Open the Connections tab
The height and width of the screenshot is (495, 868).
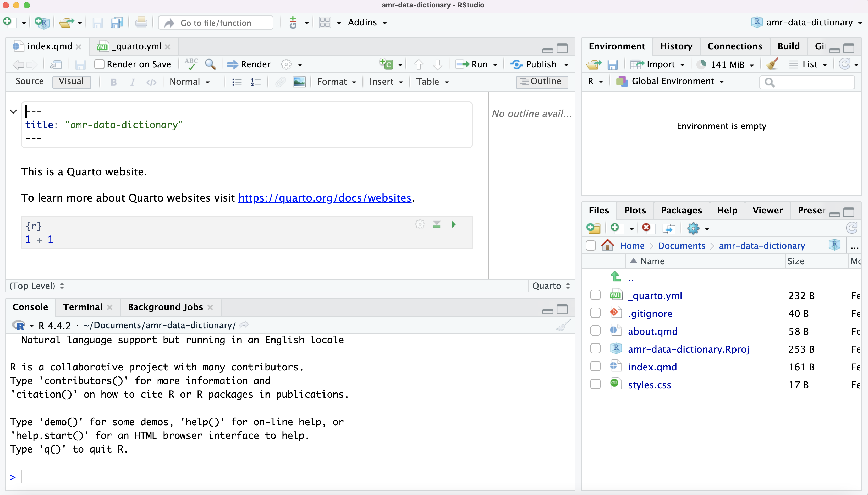pyautogui.click(x=734, y=46)
